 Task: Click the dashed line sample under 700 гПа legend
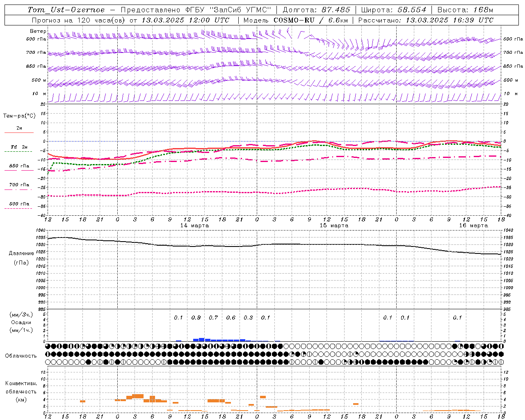[18, 189]
